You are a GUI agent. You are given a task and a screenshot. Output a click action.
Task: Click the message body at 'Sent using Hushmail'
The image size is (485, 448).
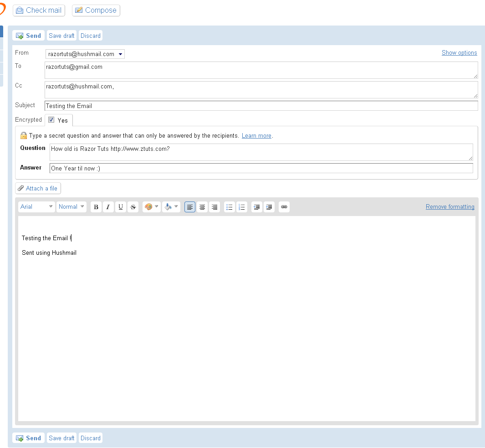coord(49,252)
